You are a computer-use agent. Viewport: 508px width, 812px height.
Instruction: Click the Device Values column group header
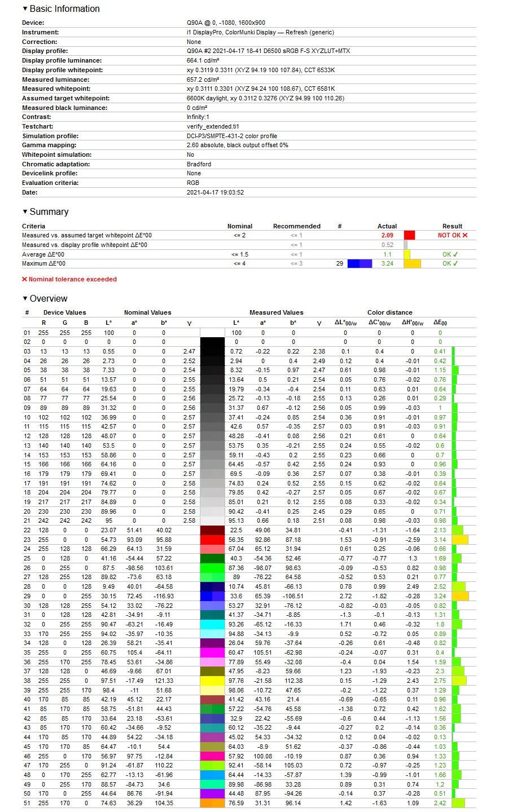(x=65, y=312)
